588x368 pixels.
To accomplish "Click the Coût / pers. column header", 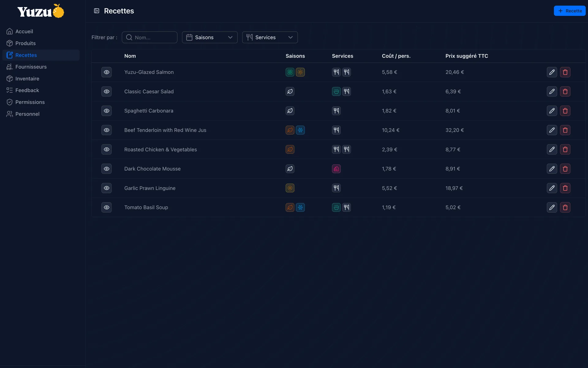I will pyautogui.click(x=396, y=56).
